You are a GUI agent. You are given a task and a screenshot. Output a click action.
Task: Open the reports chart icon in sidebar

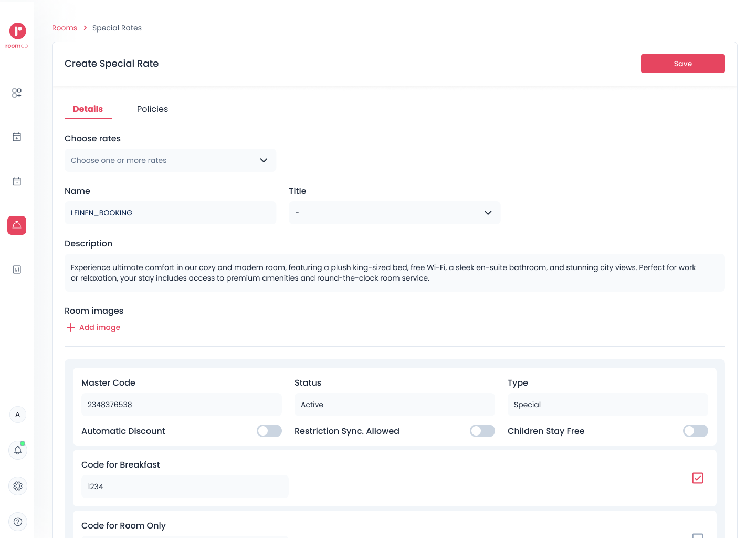[x=17, y=270]
